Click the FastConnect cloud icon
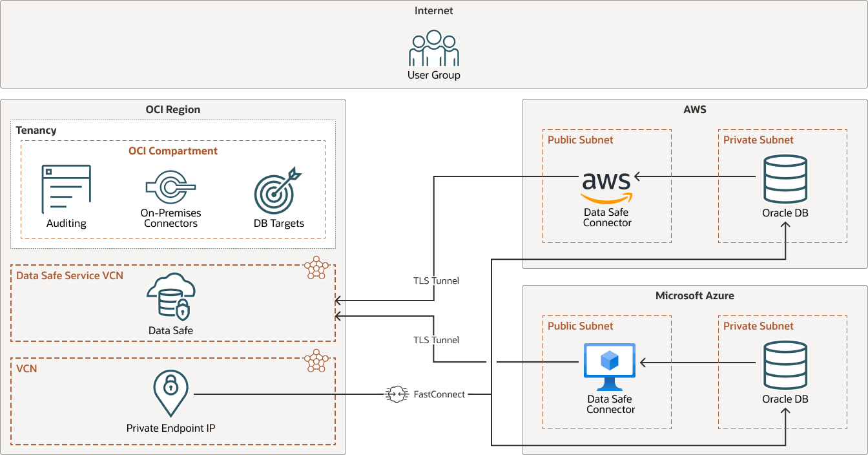This screenshot has height=455, width=868. 397,394
